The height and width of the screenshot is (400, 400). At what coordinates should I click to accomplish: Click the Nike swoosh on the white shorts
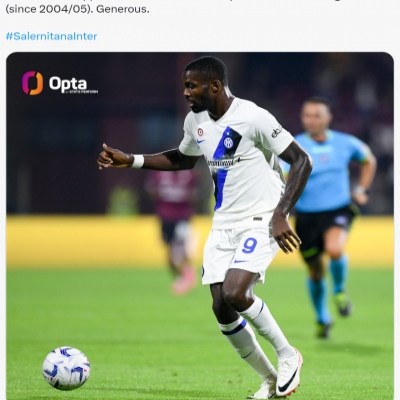[241, 261]
